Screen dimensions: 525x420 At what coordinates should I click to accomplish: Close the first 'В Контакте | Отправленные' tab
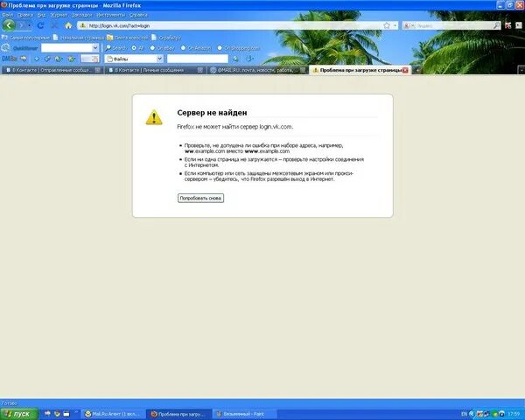click(97, 70)
